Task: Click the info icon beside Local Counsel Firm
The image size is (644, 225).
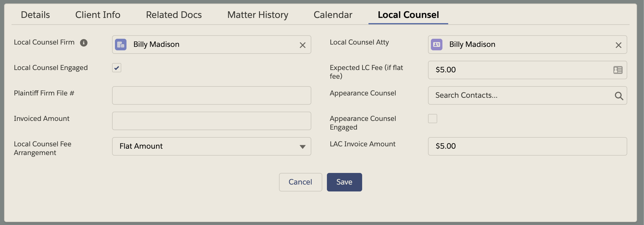Action: pyautogui.click(x=84, y=43)
